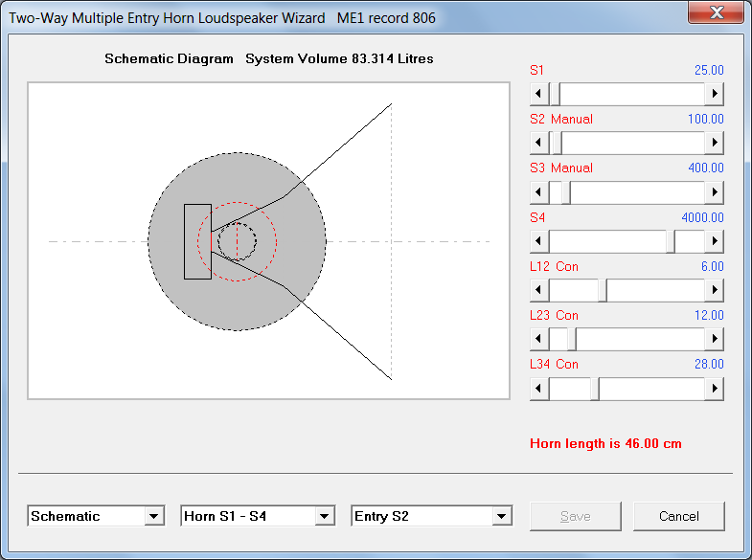Increase S4 using its right arrow

pos(714,240)
